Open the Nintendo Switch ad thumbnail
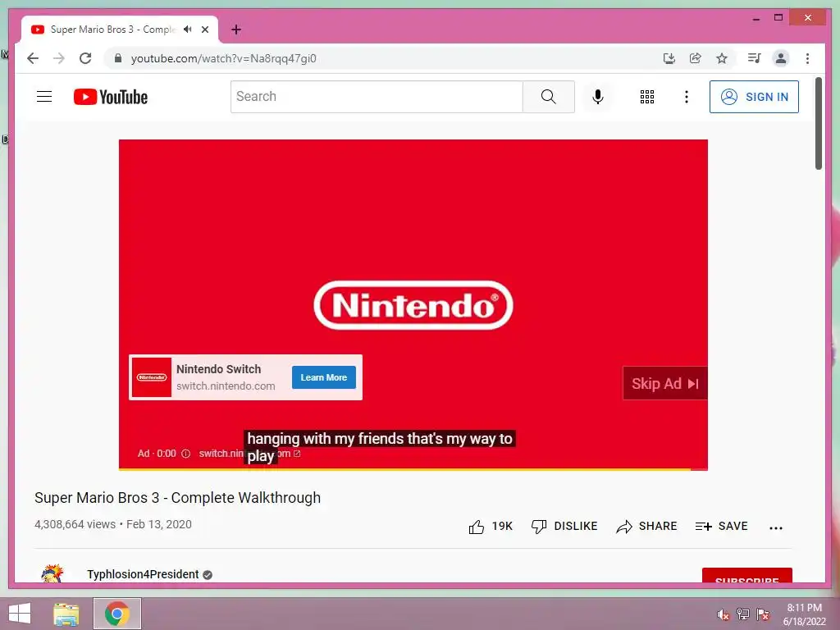Viewport: 840px width, 630px height. (x=152, y=377)
